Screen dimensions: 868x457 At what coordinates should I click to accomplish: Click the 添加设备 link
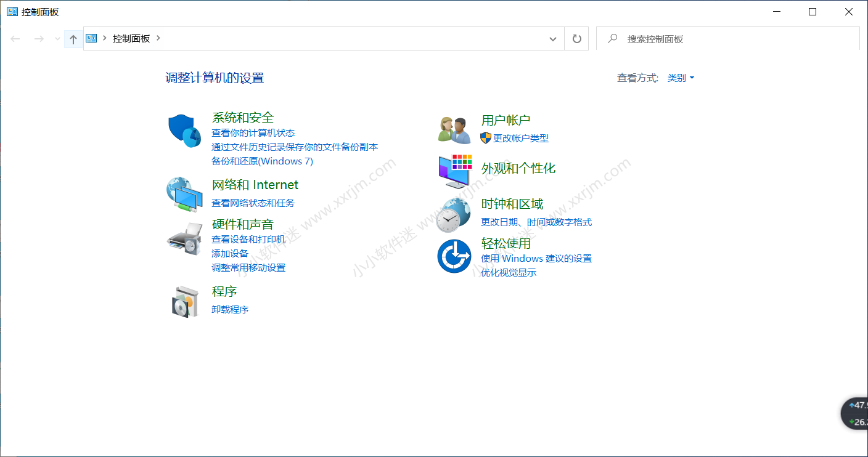click(x=230, y=253)
